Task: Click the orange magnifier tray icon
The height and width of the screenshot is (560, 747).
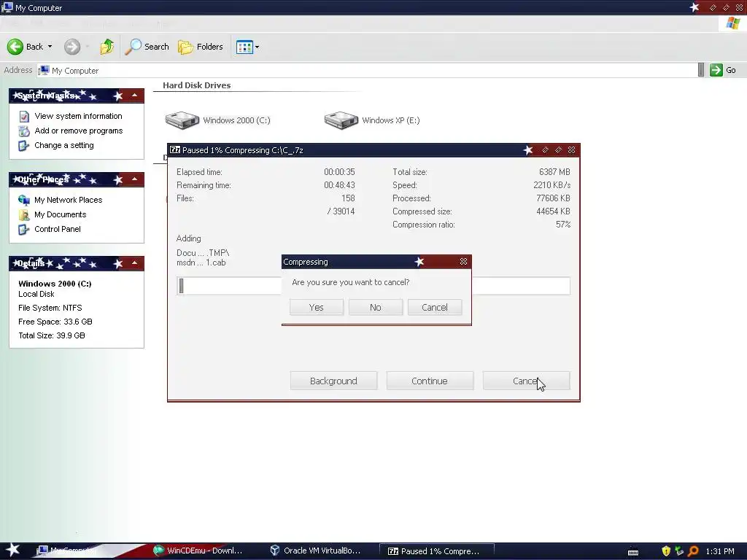Action: pos(694,551)
